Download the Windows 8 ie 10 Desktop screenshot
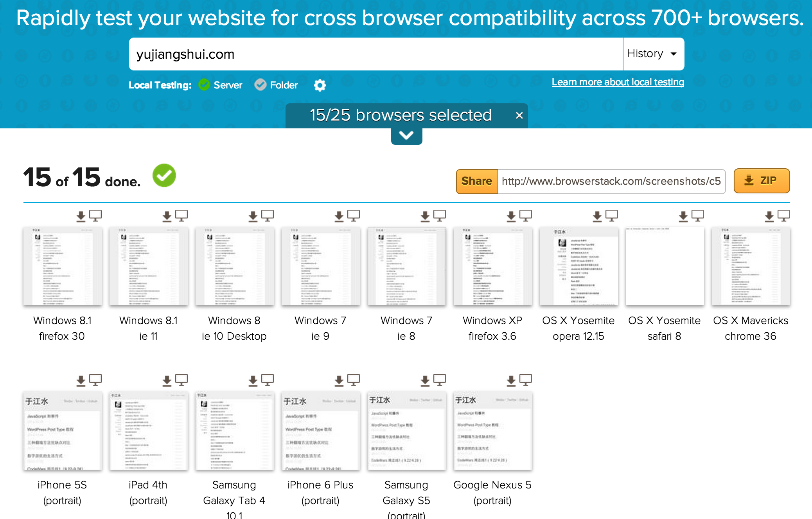812x519 pixels. point(253,216)
